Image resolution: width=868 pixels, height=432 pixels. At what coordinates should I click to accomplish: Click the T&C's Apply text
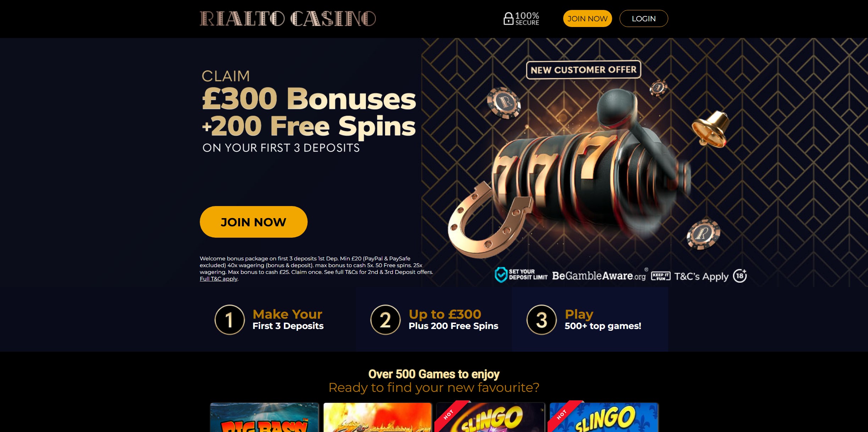(701, 276)
